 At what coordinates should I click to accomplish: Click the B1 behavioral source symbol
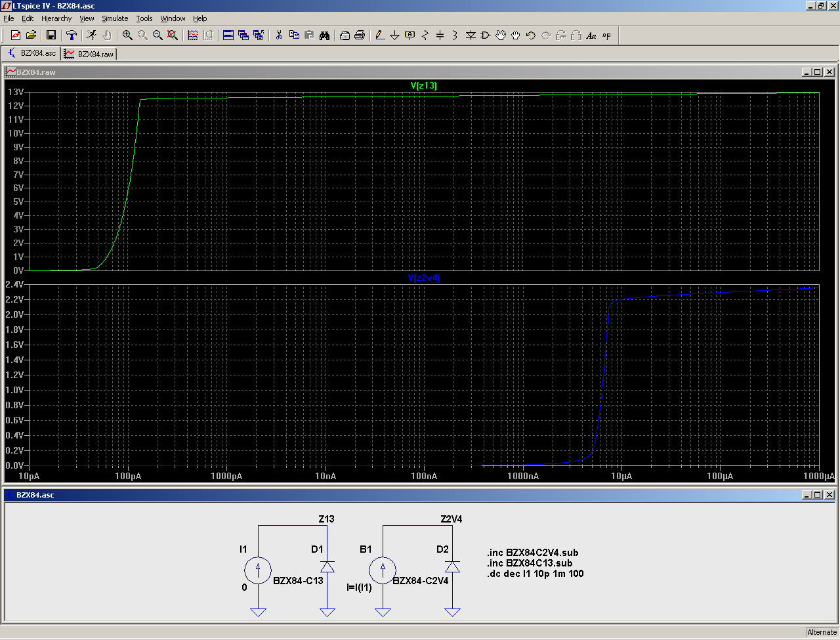pyautogui.click(x=383, y=569)
